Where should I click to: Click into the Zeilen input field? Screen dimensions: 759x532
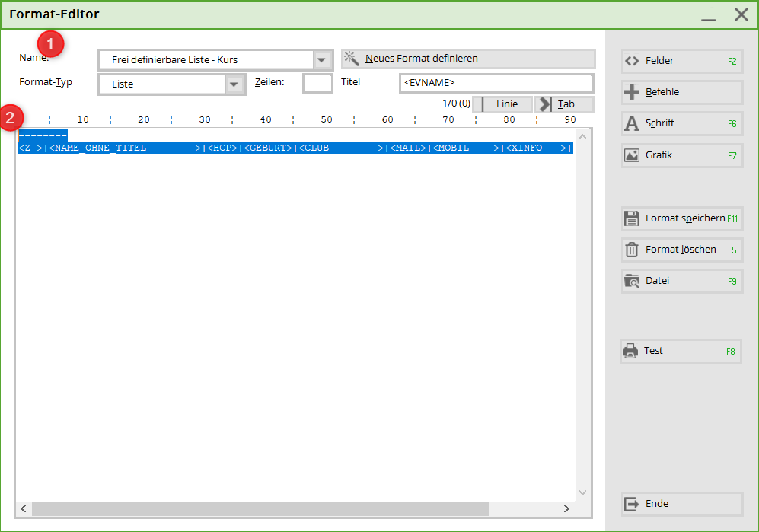pos(317,83)
